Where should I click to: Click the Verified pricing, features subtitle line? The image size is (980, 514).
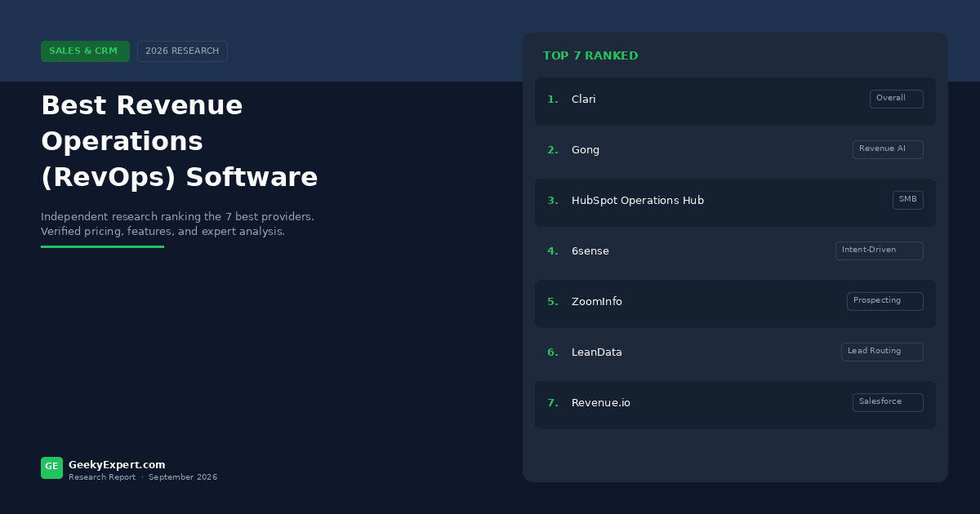pos(163,232)
